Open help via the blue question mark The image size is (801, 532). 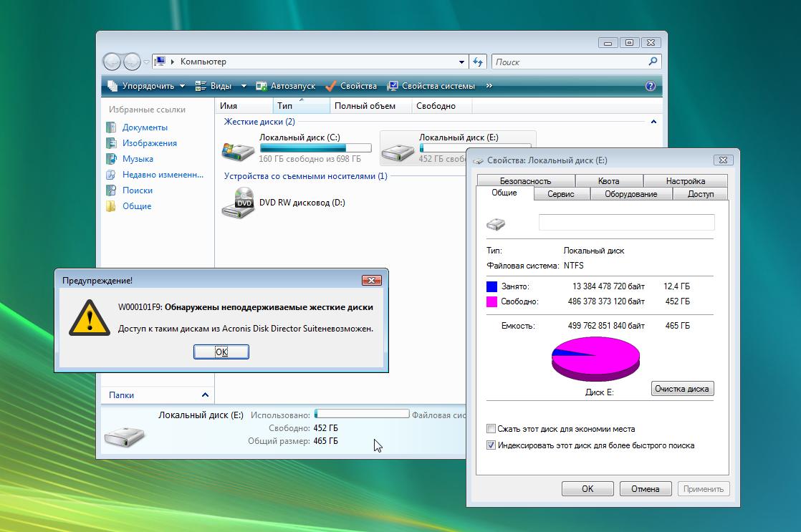[x=650, y=86]
